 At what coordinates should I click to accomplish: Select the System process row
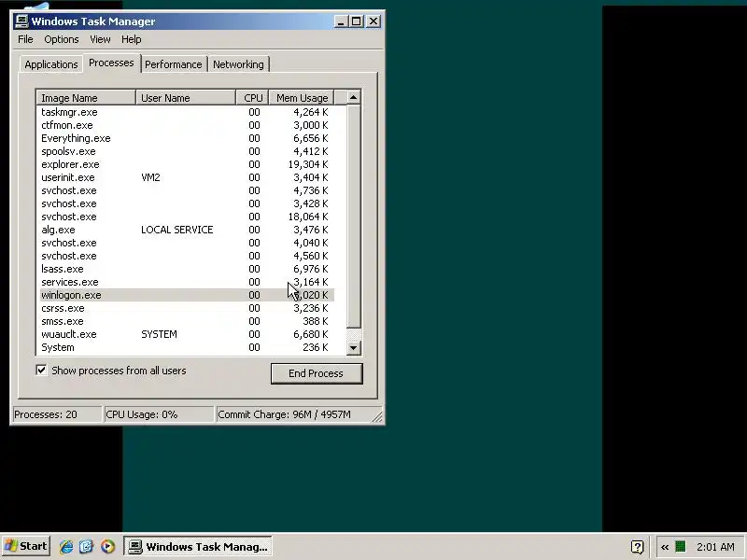click(x=186, y=347)
